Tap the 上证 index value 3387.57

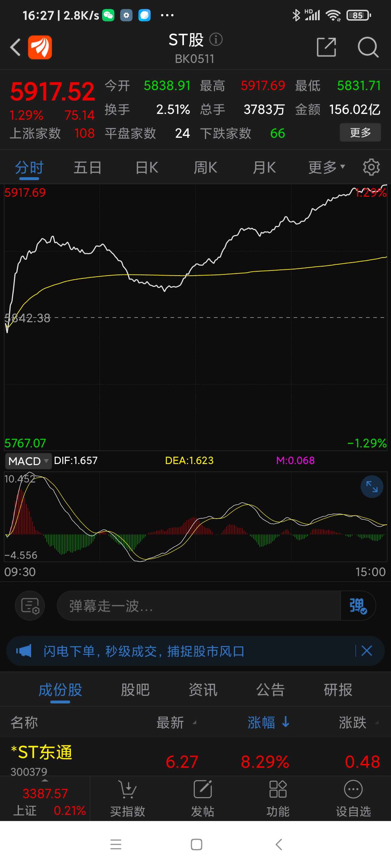(x=45, y=793)
